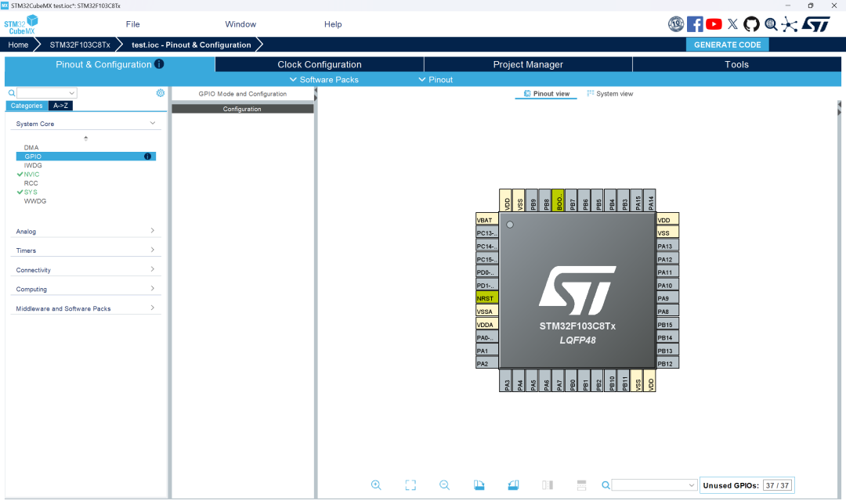Open the YouTube icon link
The height and width of the screenshot is (504, 846).
coord(714,24)
